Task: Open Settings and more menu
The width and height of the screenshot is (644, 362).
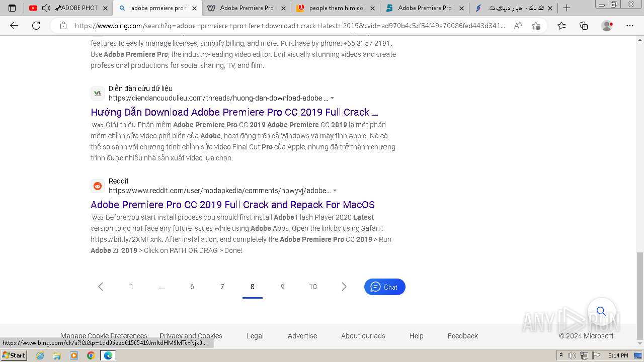Action: pos(630,26)
